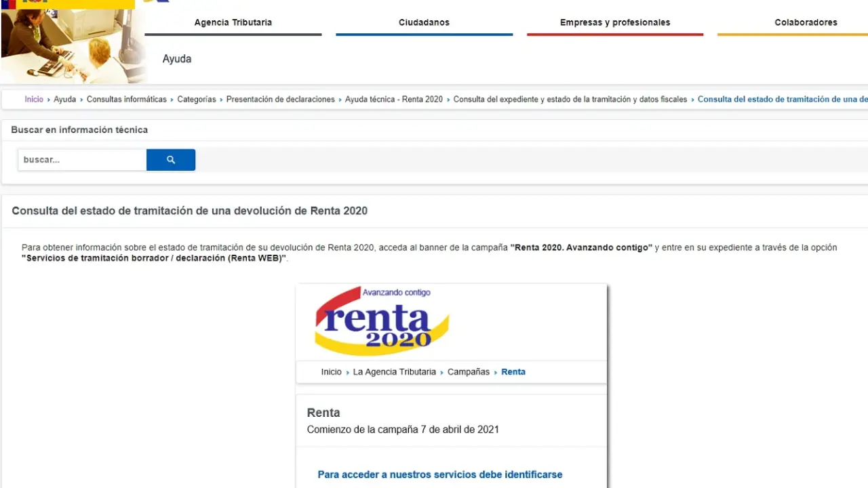The image size is (868, 488).
Task: Click Campañas in the banner breadcrumb
Action: click(468, 372)
